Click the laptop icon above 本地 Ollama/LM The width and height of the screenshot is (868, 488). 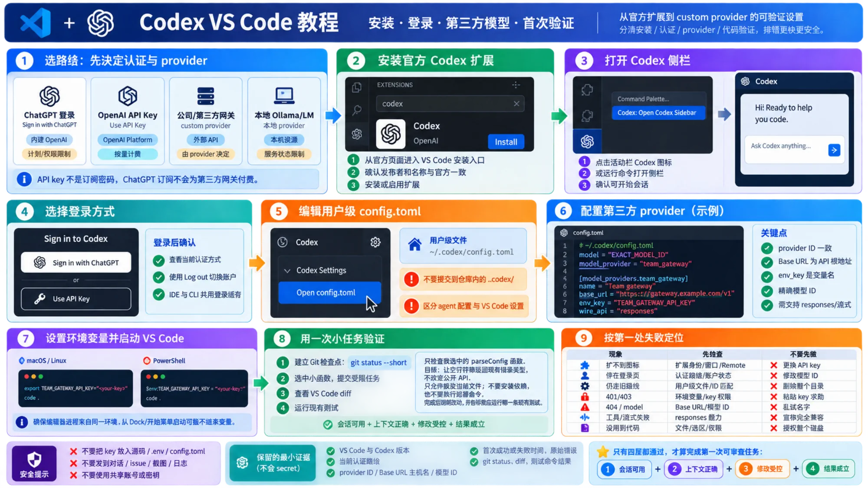coord(284,95)
